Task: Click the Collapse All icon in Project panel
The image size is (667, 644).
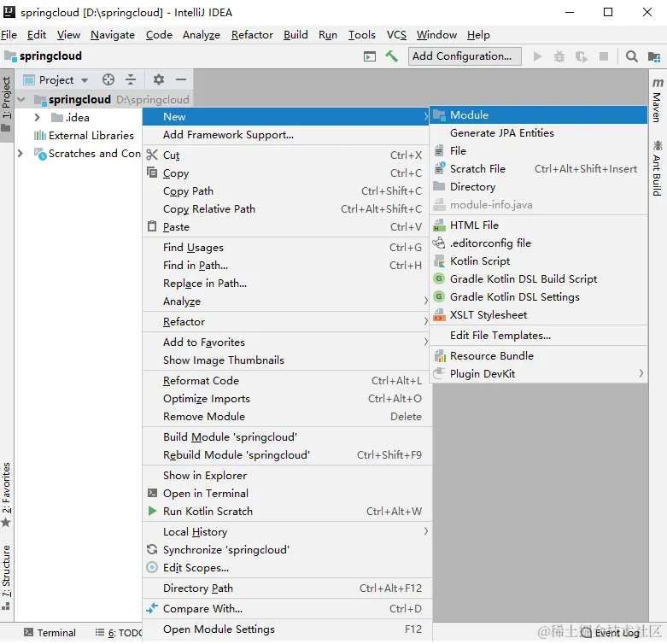Action: [x=131, y=79]
